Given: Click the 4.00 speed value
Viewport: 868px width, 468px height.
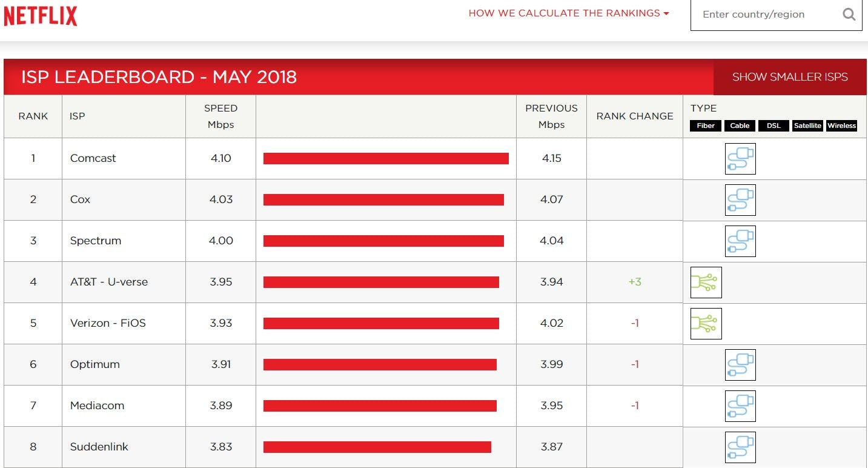Looking at the screenshot, I should [221, 241].
